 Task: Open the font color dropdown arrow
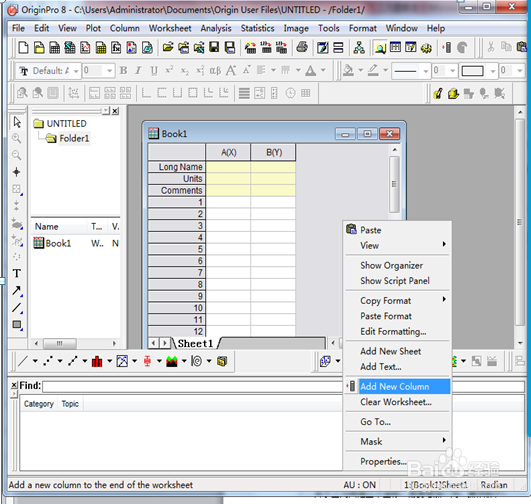[323, 70]
